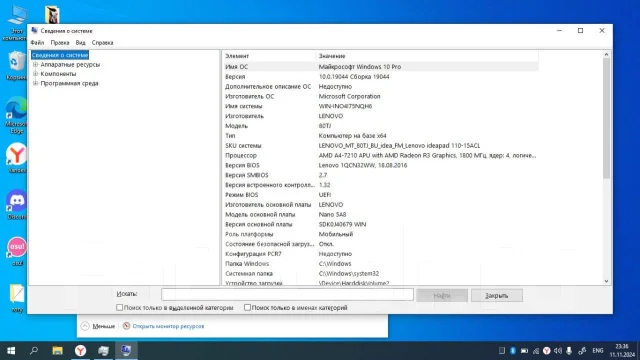This screenshot has height=360, width=640.
Task: Click the tablet-mode tray icon
Action: [502, 351]
